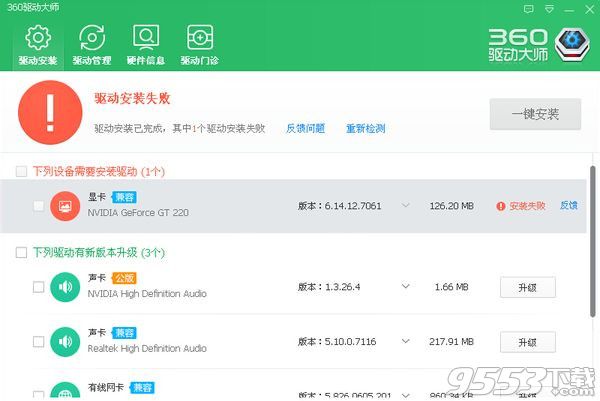Click the 兼容 badge on Realtek row
The width and height of the screenshot is (600, 401).
click(124, 333)
